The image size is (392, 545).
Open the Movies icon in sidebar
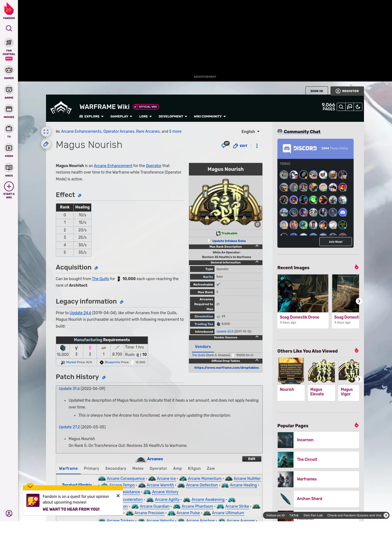tap(9, 109)
